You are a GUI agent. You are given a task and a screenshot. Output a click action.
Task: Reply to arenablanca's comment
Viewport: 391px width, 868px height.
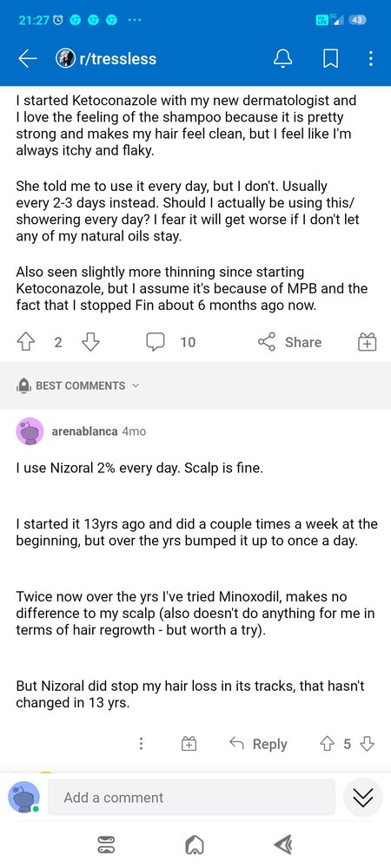coord(258,744)
